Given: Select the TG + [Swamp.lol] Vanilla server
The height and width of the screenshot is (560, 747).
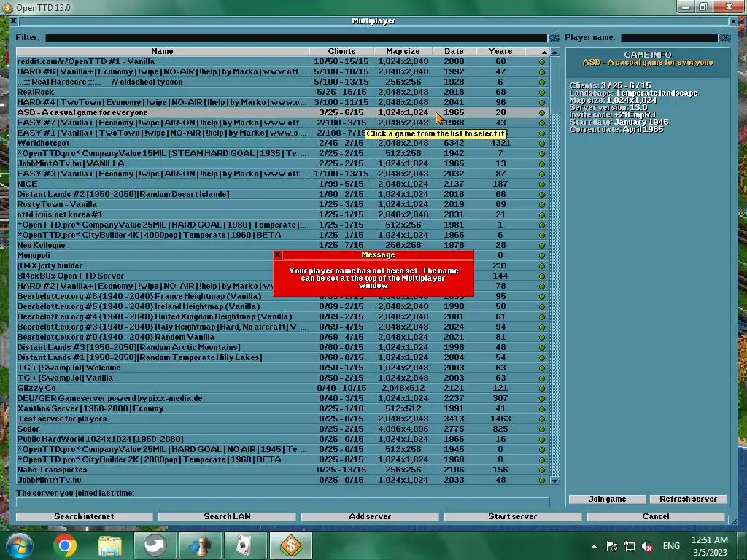Looking at the screenshot, I should click(282, 378).
